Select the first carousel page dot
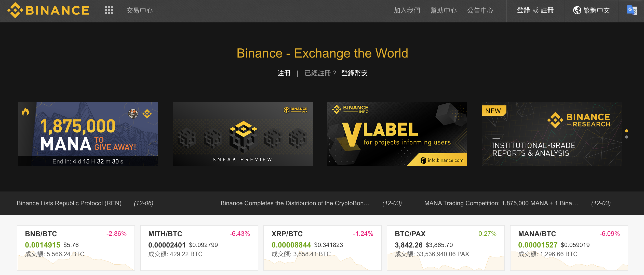 627,131
